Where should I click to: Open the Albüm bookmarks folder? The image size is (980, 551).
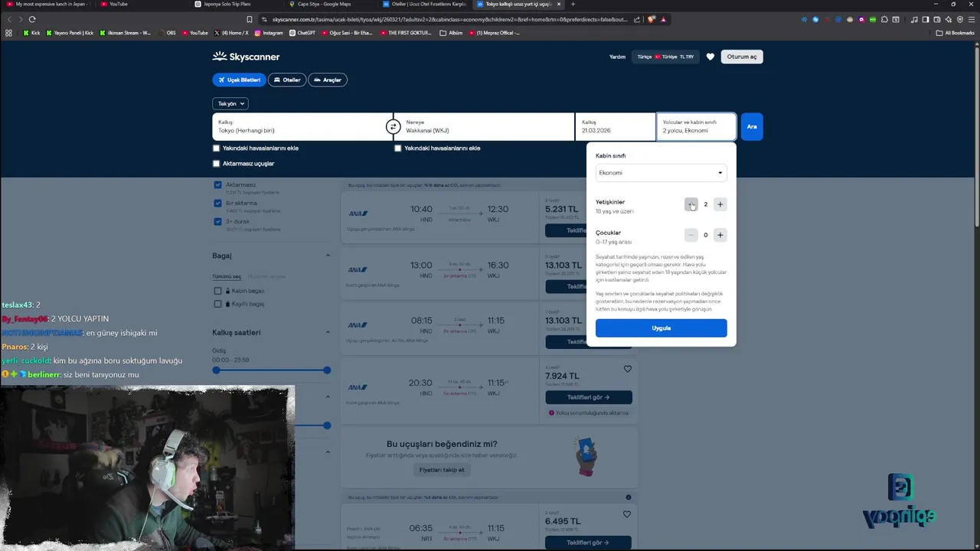[452, 33]
